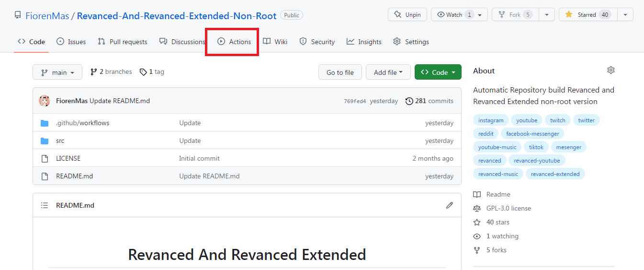Click the Go to file button
Screen dimensions: 644x270
pyautogui.click(x=340, y=72)
